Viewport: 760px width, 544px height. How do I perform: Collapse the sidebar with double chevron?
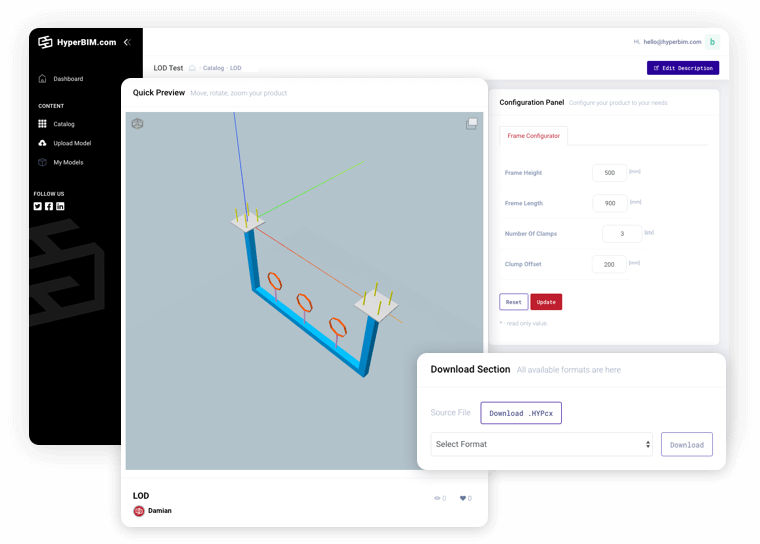127,42
